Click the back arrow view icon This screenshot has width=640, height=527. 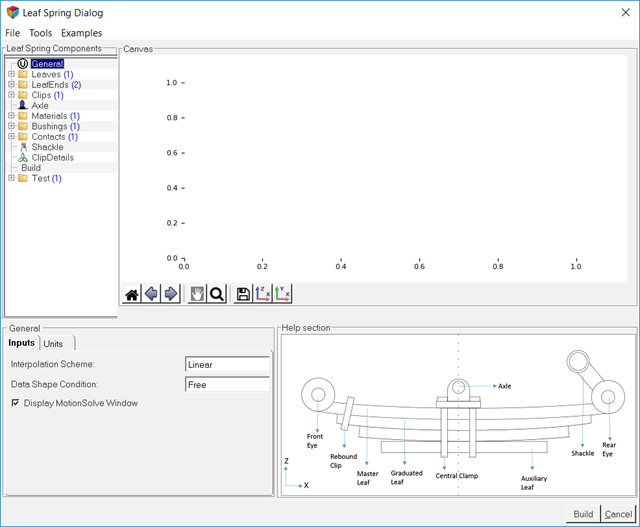point(151,294)
